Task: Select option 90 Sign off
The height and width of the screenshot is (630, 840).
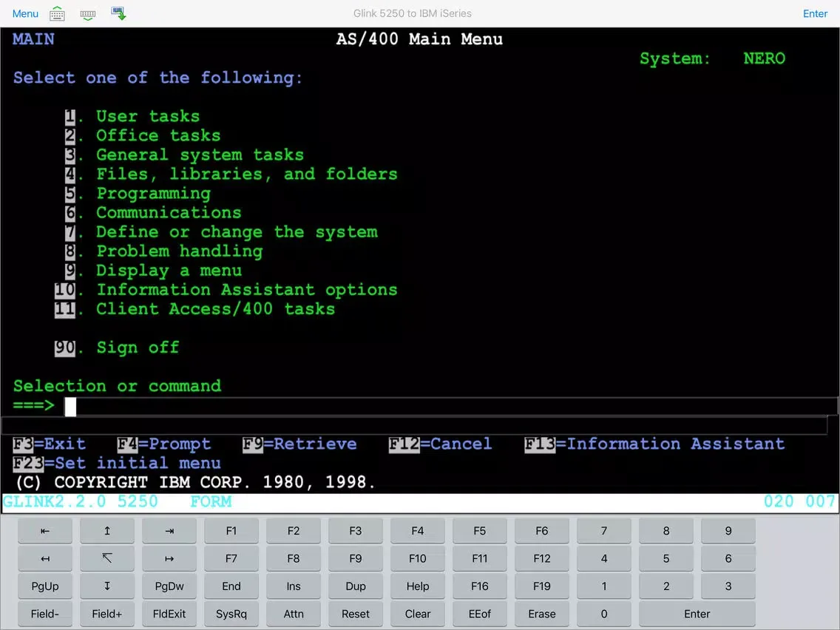Action: pyautogui.click(x=117, y=348)
